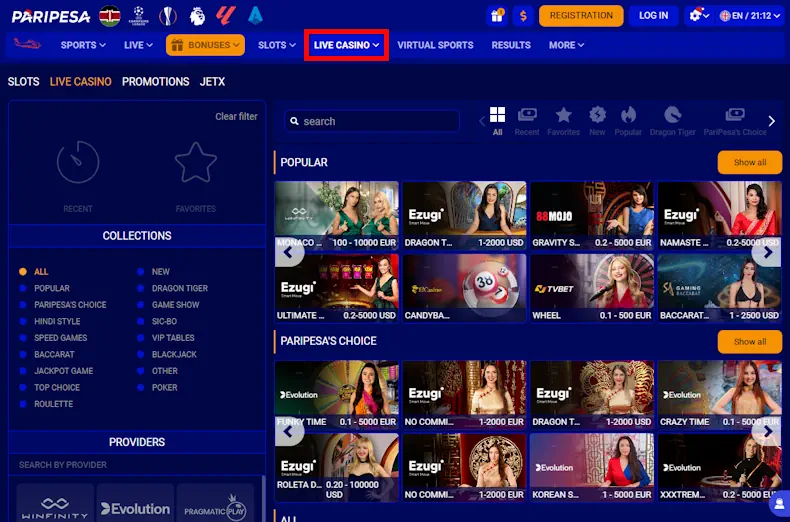Open the FUNKY TIME game thumbnail
This screenshot has height=522, width=790.
coord(337,395)
